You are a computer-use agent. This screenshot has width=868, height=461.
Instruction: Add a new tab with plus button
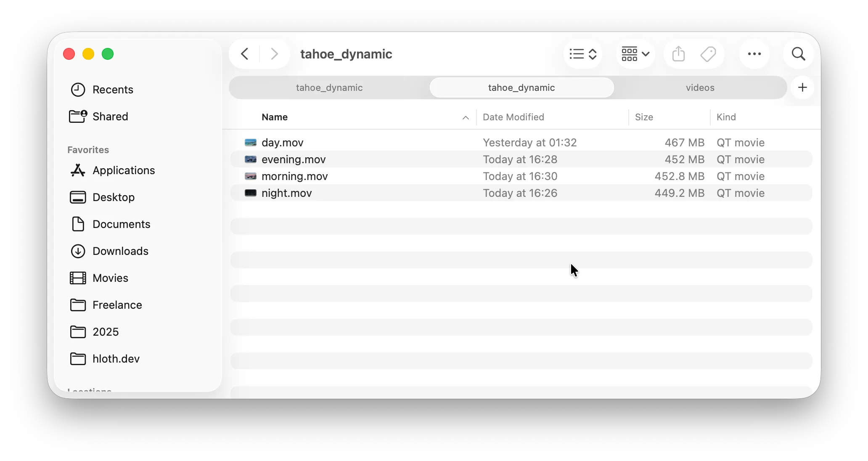pyautogui.click(x=802, y=87)
